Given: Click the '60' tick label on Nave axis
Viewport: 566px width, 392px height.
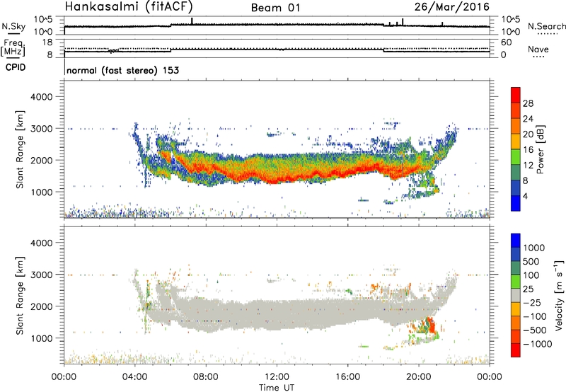Looking at the screenshot, I should [x=506, y=42].
